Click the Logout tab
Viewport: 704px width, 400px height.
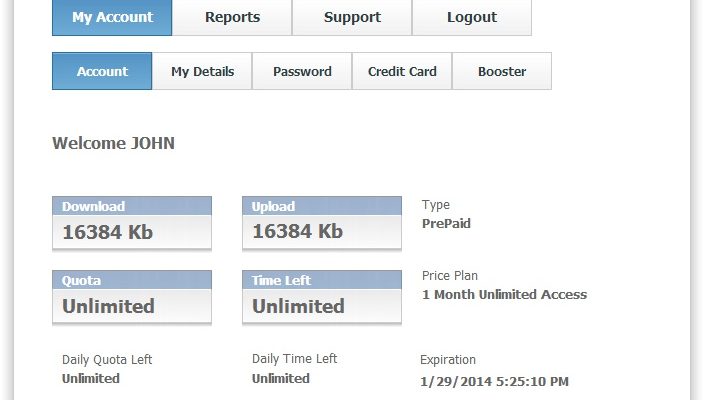click(x=472, y=17)
